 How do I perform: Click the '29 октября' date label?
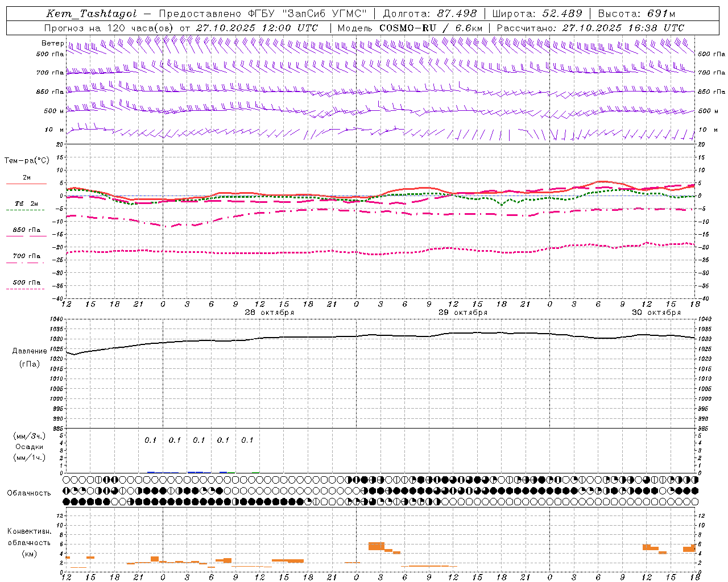[463, 313]
